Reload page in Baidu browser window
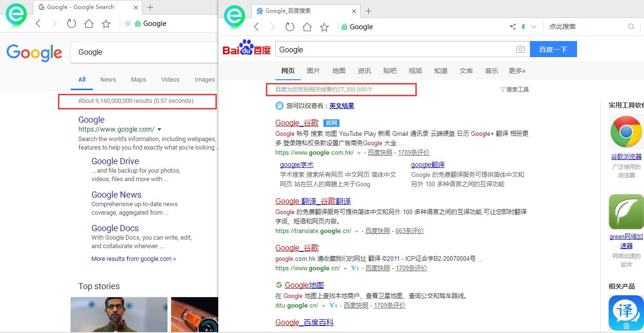The width and height of the screenshot is (644, 333). tap(290, 27)
